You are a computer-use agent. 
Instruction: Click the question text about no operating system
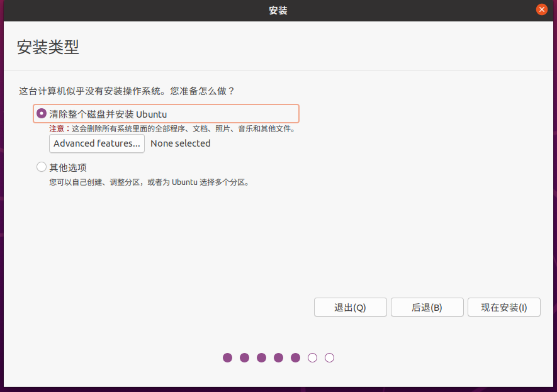[x=127, y=91]
